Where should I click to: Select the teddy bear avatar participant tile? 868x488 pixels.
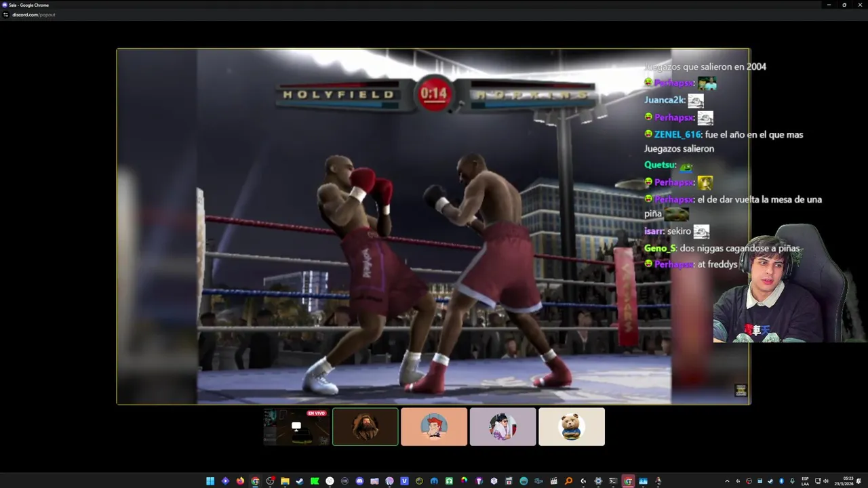click(x=572, y=427)
